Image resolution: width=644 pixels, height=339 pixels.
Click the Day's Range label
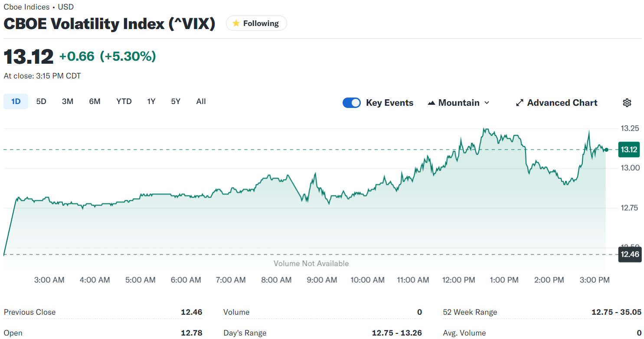pos(245,333)
